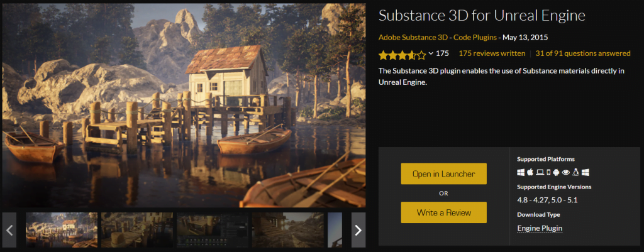The image size is (644, 252).
Task: Open the Code Plugins category link
Action: (x=475, y=37)
